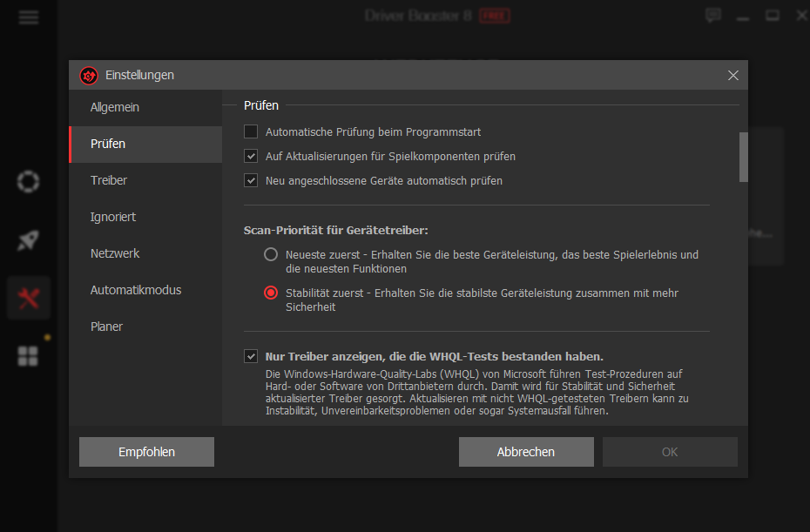Select the Stabilität zuerst radio button
The width and height of the screenshot is (810, 532).
pyautogui.click(x=270, y=293)
